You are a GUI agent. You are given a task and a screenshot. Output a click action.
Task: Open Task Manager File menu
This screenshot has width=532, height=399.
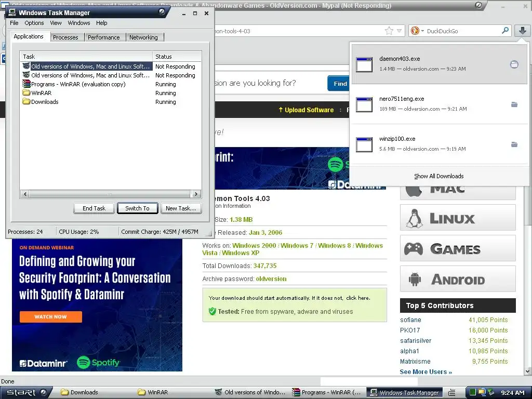pyautogui.click(x=14, y=23)
